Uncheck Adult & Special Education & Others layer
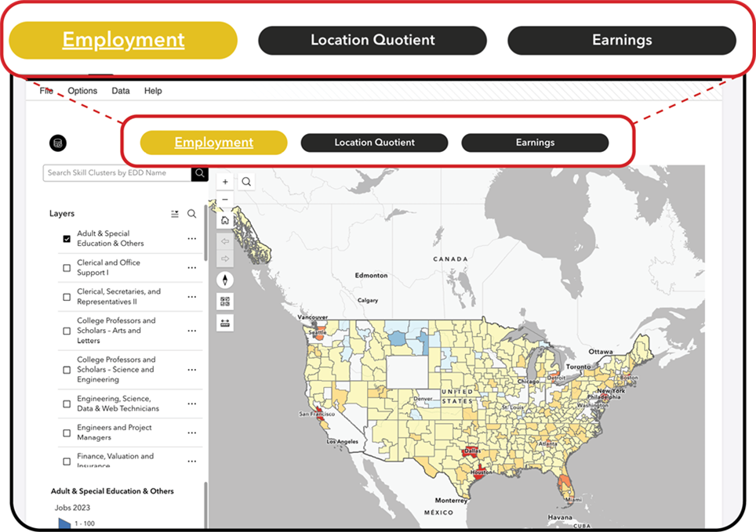 (67, 239)
